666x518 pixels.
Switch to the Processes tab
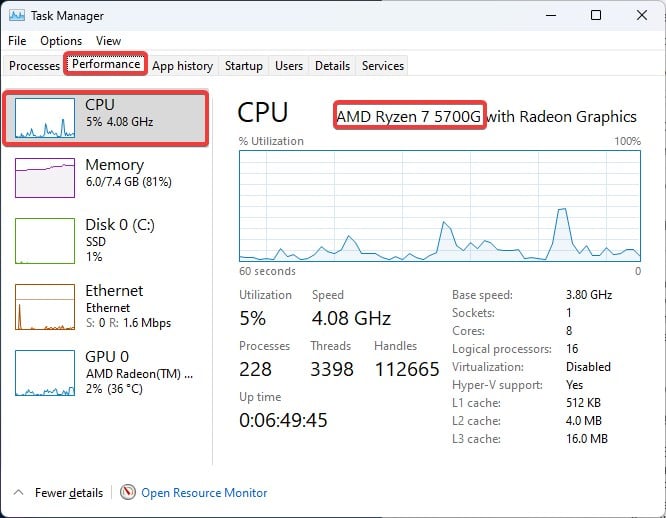coord(34,66)
